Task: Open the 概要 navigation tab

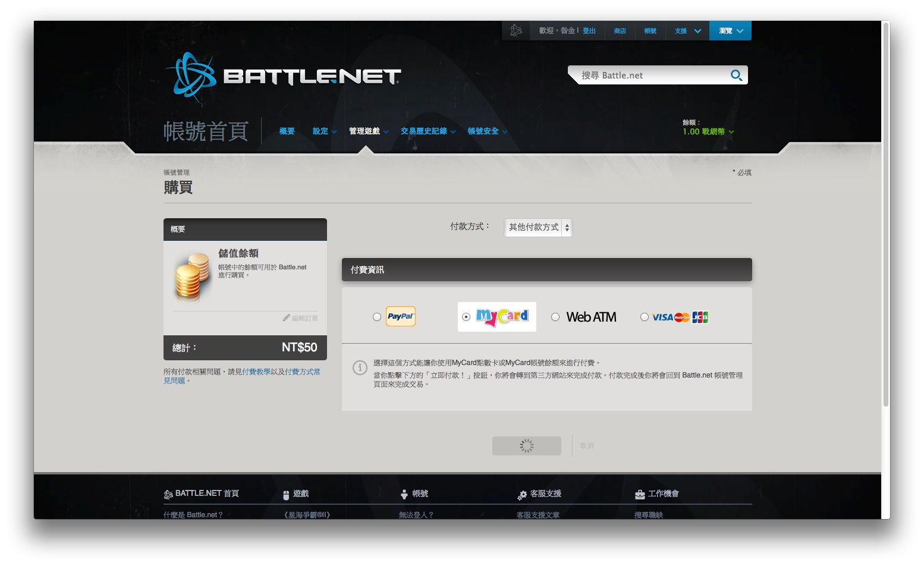Action: click(287, 131)
